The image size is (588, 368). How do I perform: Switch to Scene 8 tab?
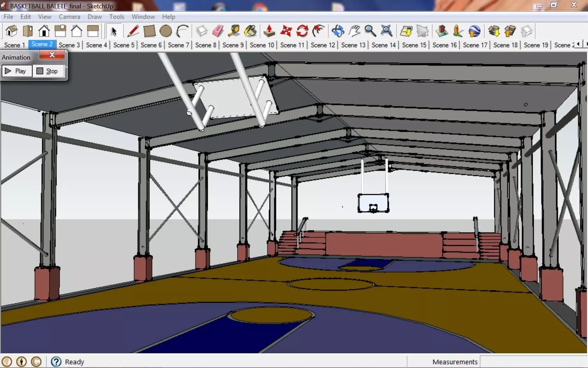pos(206,45)
